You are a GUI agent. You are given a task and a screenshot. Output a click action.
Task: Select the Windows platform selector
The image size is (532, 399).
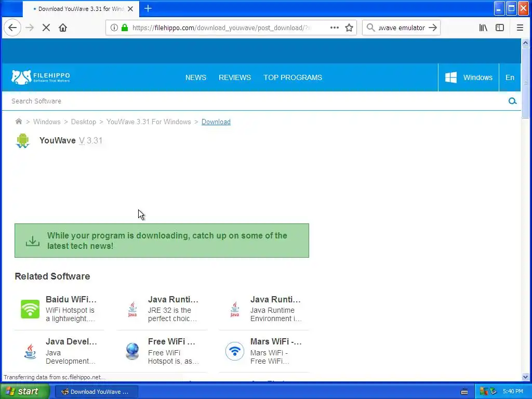click(469, 77)
